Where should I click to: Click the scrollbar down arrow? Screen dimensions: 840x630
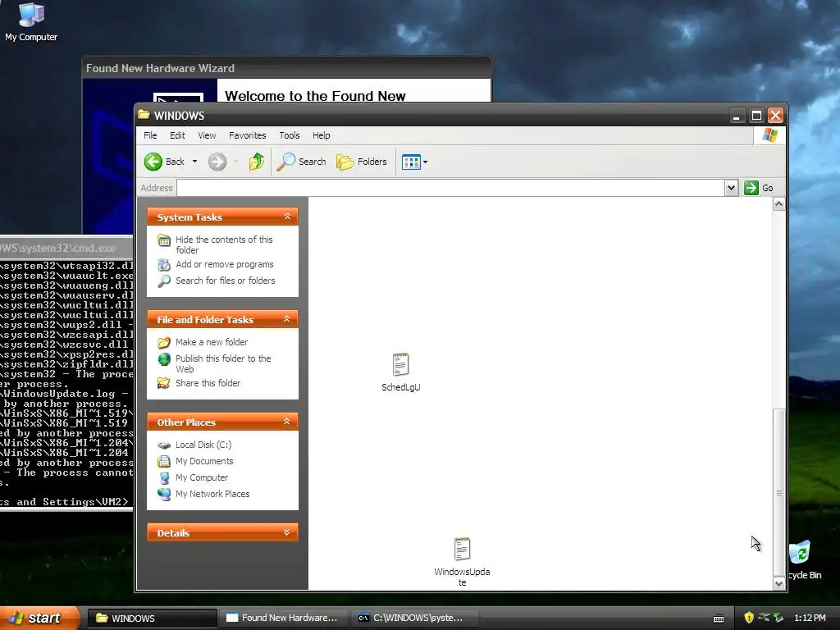point(779,583)
